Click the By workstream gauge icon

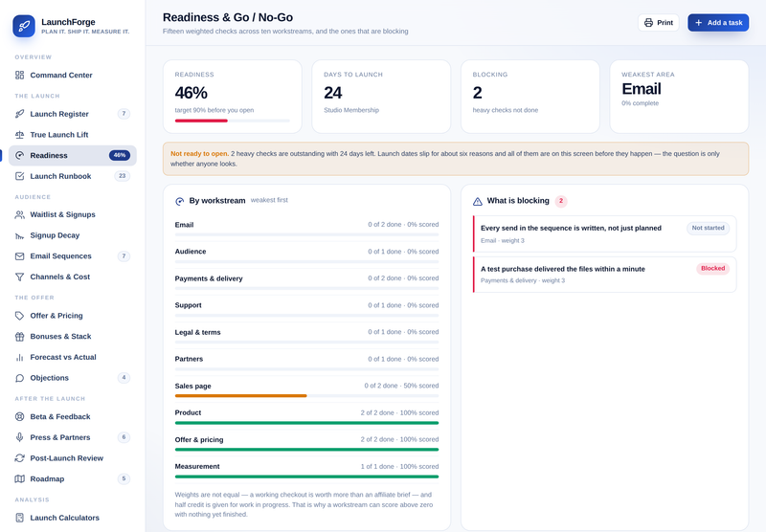pyautogui.click(x=179, y=201)
